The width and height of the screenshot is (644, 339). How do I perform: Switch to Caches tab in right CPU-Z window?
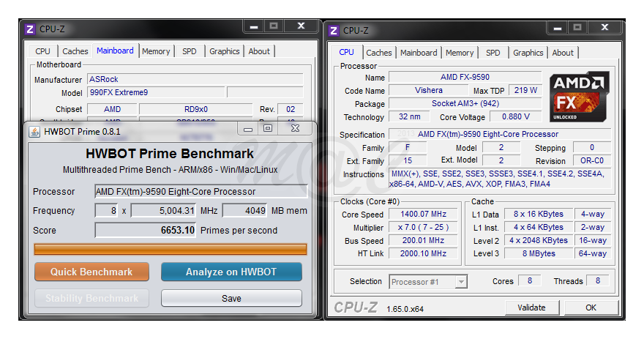pos(378,53)
